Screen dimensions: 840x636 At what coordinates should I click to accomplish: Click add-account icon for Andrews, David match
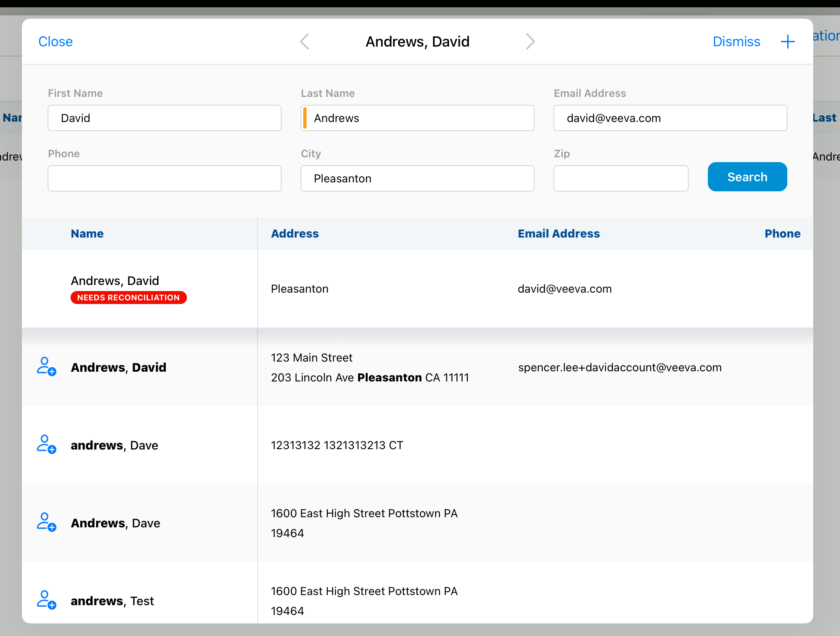click(x=46, y=366)
